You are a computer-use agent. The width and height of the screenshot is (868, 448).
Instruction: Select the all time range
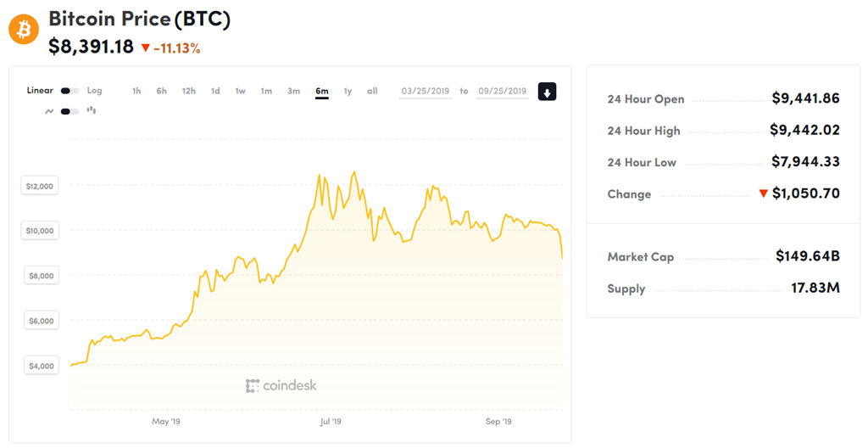(373, 91)
